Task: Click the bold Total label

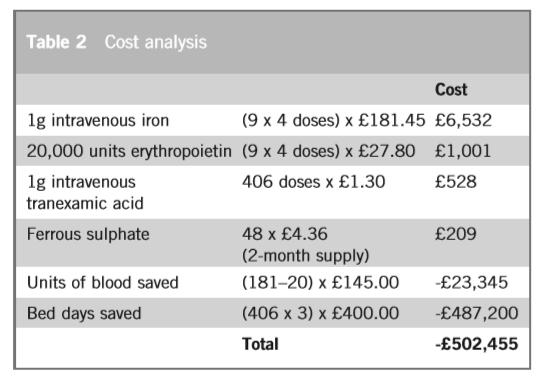Action: point(260,344)
